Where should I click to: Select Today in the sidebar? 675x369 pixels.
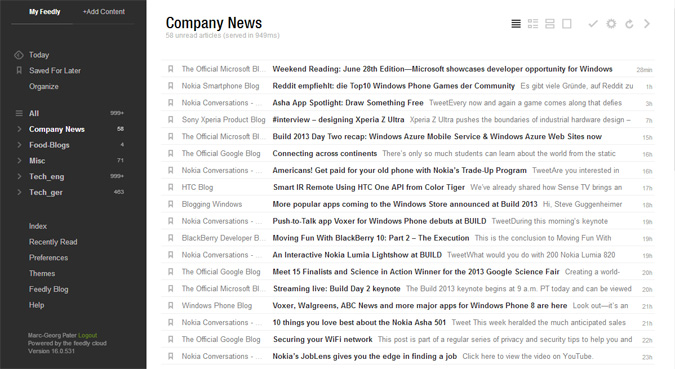[x=39, y=55]
